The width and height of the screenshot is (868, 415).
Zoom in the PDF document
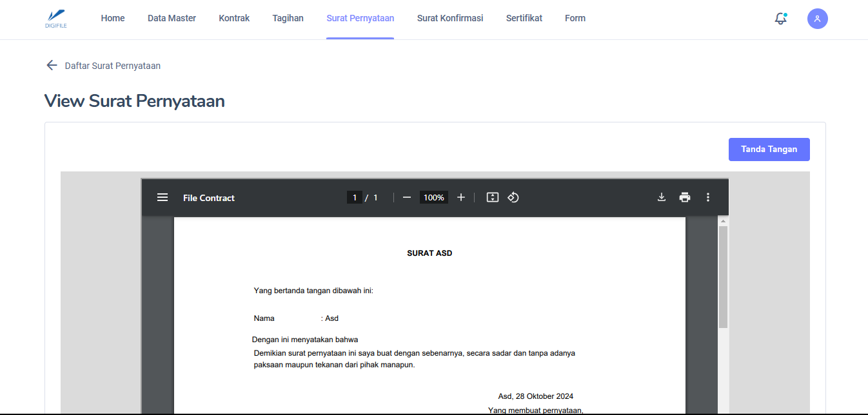click(461, 197)
